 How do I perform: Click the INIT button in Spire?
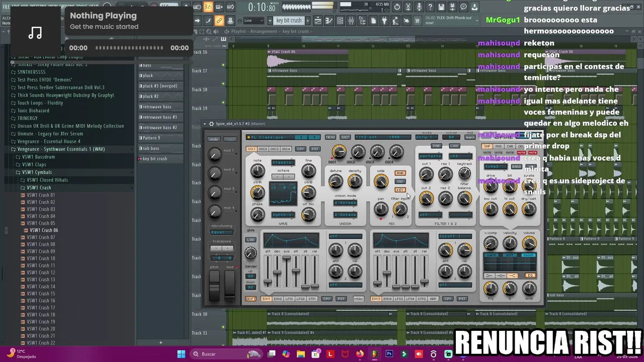click(x=345, y=137)
